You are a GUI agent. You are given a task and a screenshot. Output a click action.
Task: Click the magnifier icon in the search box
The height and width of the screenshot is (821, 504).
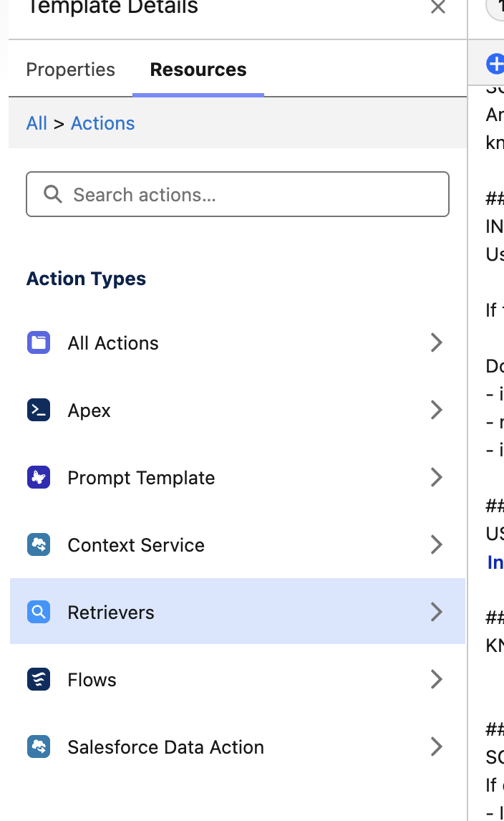pos(53,194)
